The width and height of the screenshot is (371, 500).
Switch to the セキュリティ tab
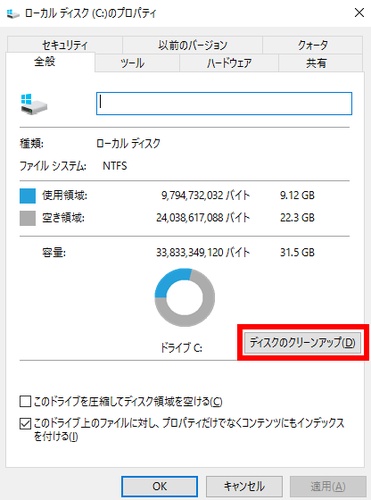[65, 45]
